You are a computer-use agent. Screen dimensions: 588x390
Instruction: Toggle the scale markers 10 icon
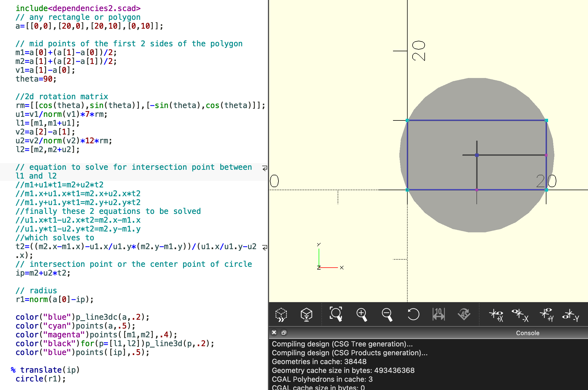click(438, 314)
